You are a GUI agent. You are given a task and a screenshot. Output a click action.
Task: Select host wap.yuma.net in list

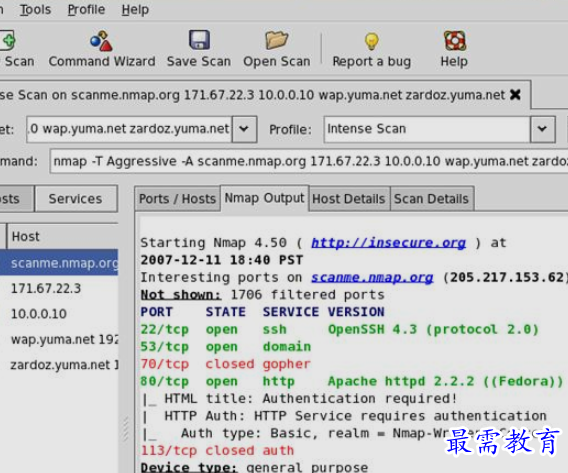coord(59,339)
